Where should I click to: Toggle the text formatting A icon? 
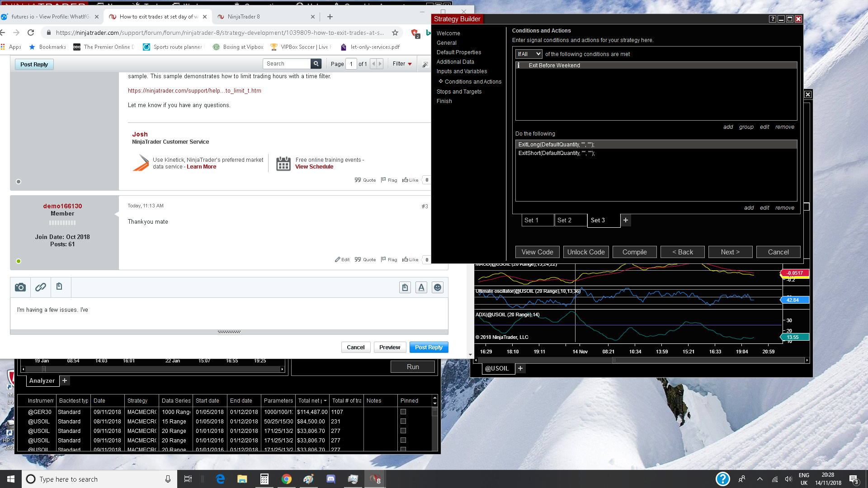click(421, 287)
